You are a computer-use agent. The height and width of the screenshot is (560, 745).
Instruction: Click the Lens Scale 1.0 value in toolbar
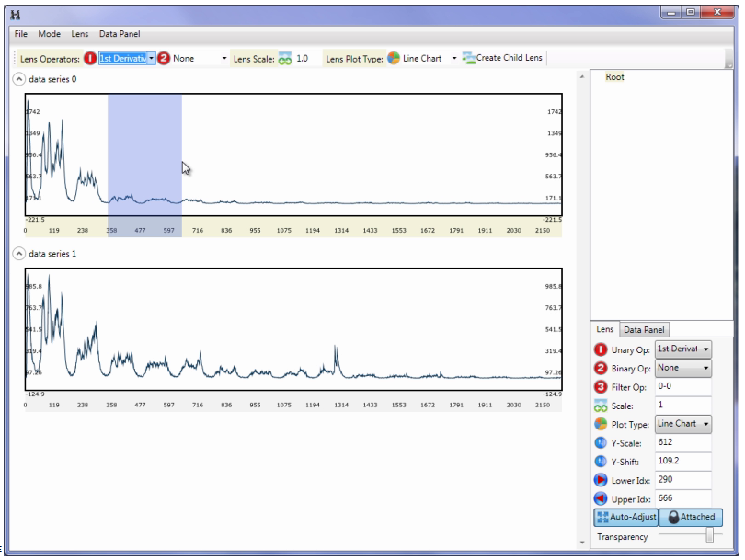coord(303,59)
